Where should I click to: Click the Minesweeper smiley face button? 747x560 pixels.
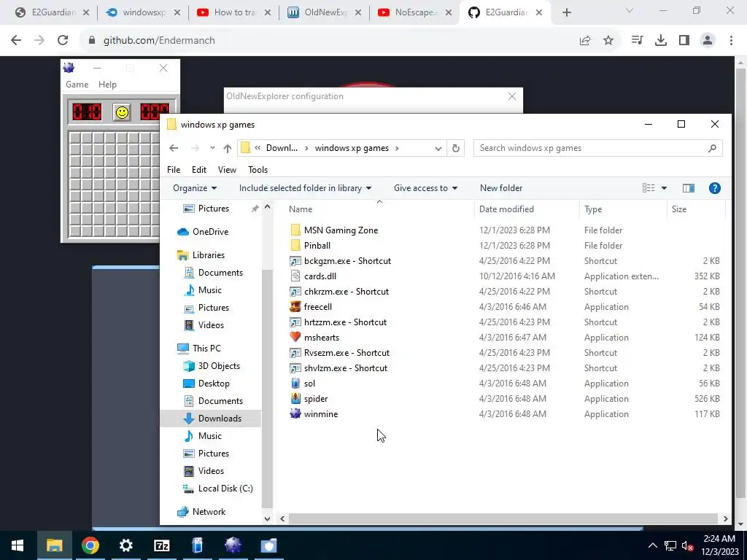122,112
